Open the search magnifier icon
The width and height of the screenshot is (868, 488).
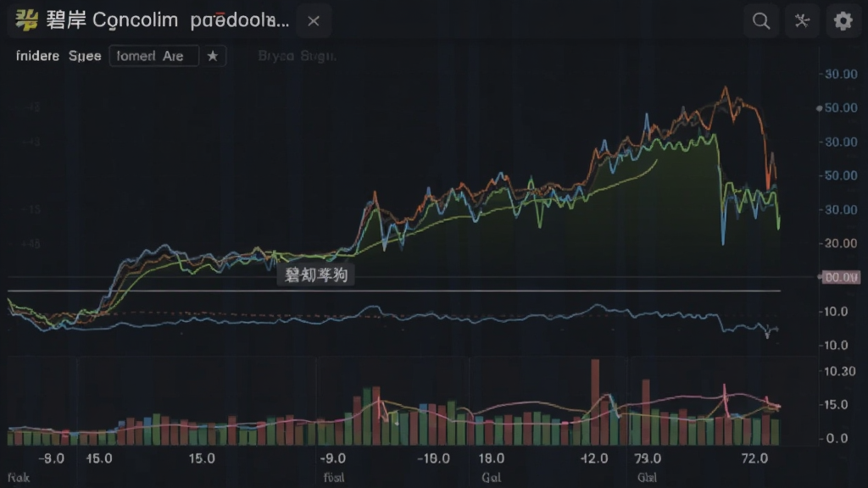[761, 21]
